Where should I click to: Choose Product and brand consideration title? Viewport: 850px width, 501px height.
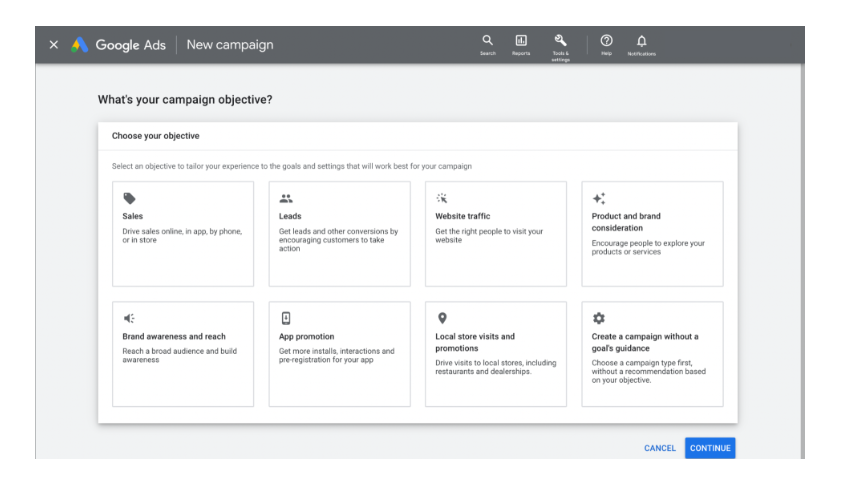[626, 222]
